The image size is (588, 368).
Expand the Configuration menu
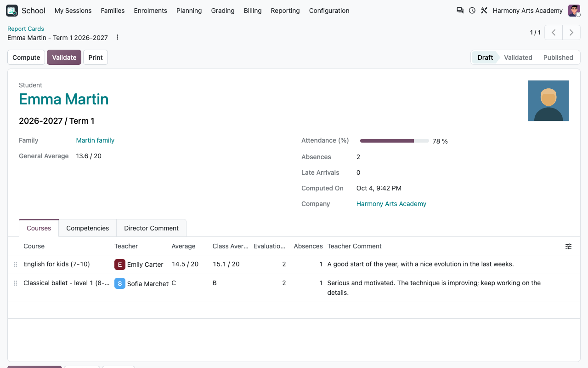tap(329, 11)
